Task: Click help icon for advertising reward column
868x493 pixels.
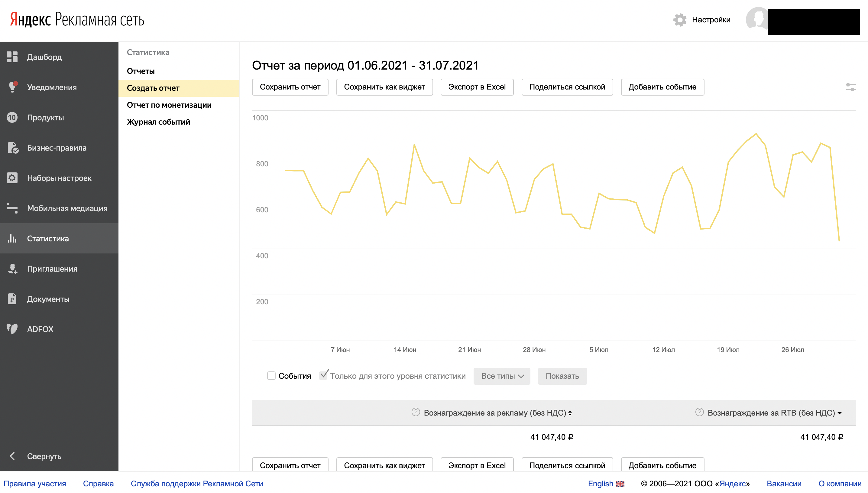Action: [415, 412]
